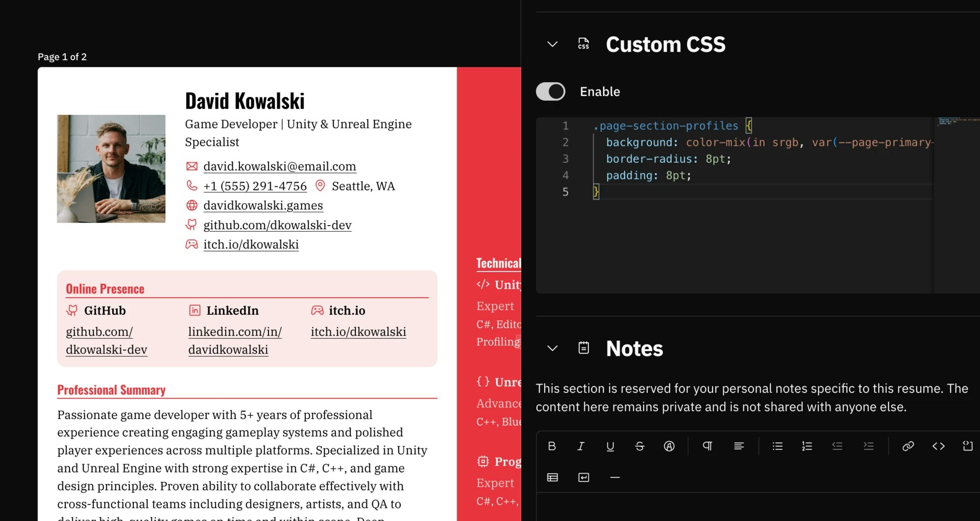Enable the Custom CSS toggle
This screenshot has height=521, width=980.
[550, 91]
